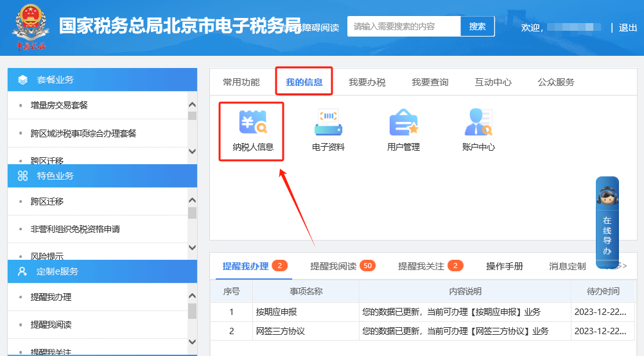Click the search content input field
This screenshot has height=356, width=644.
[404, 27]
